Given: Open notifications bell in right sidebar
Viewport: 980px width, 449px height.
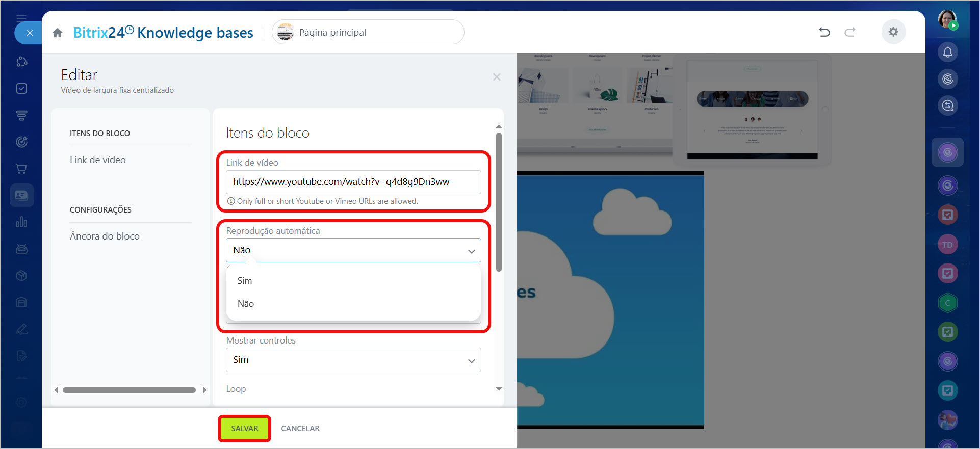Looking at the screenshot, I should click(x=947, y=52).
